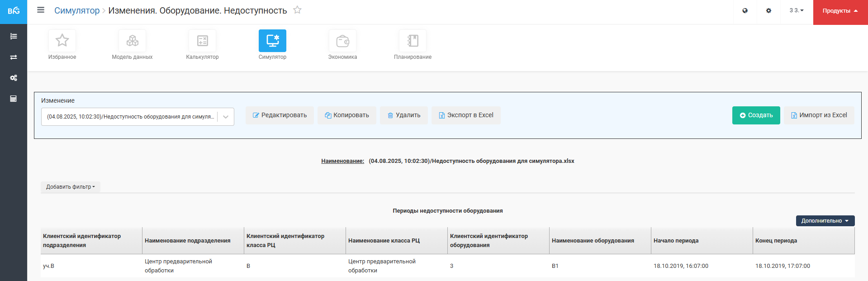Click the exchange arrows sidebar icon
This screenshot has width=868, height=281.
[x=14, y=57]
